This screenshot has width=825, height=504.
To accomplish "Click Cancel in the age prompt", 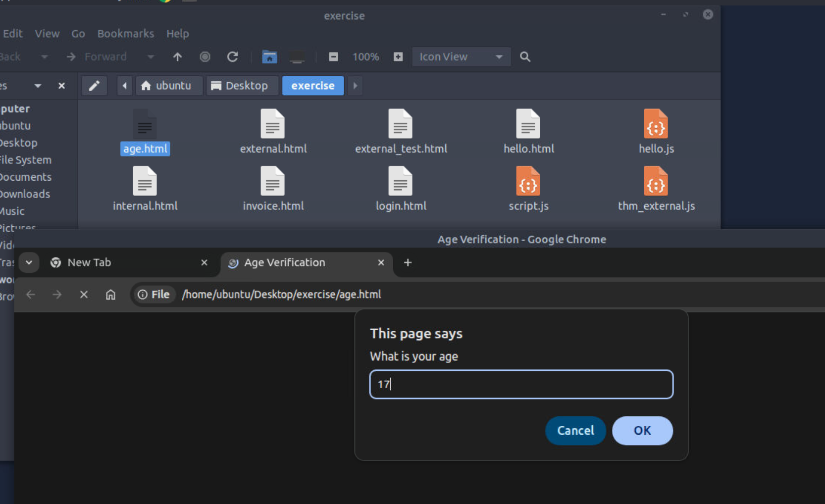I will (x=575, y=431).
